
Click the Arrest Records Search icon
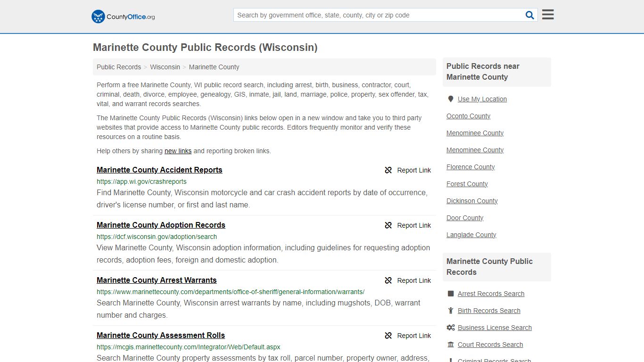[451, 294]
